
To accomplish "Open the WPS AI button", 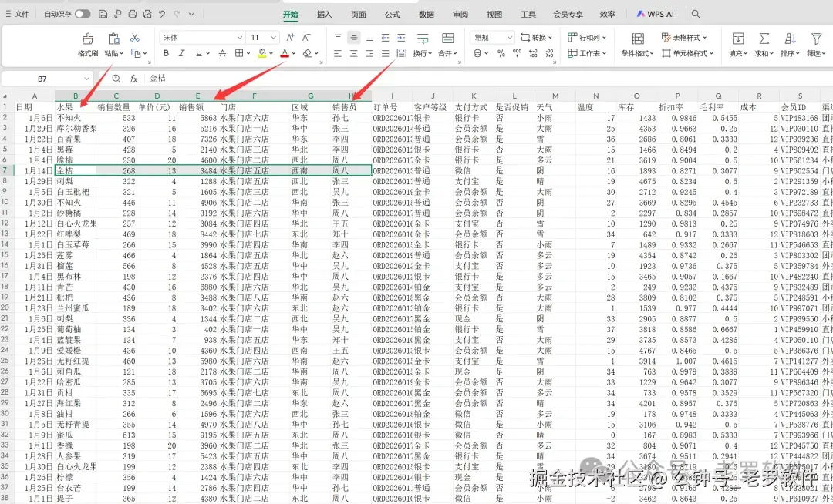I will click(x=655, y=15).
